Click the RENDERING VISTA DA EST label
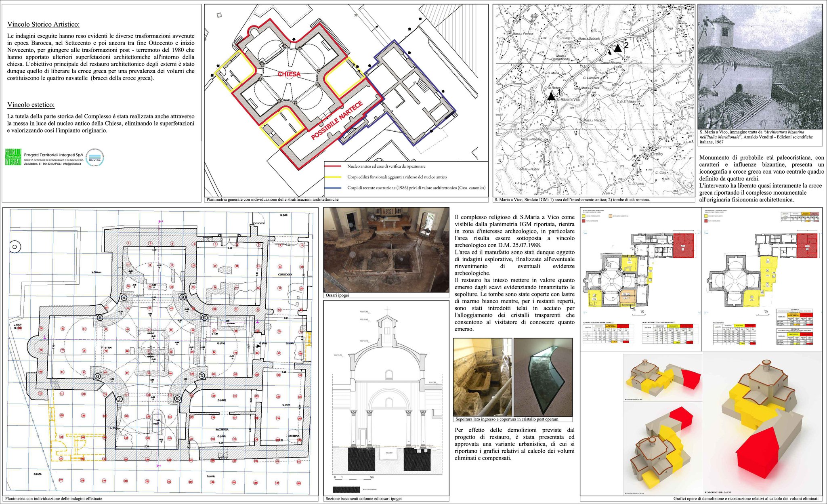Image resolution: width=827 pixels, height=504 pixels. pyautogui.click(x=718, y=493)
